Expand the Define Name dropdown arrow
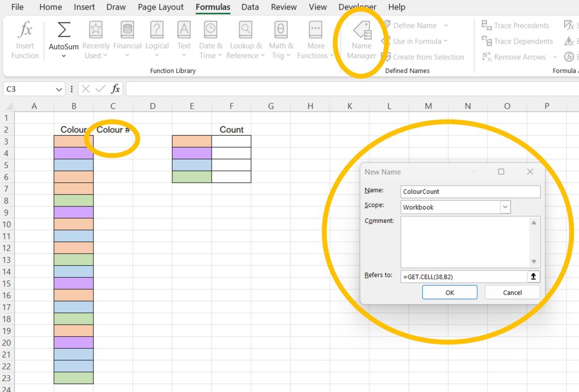Screen dimensions: 579x392 point(446,25)
